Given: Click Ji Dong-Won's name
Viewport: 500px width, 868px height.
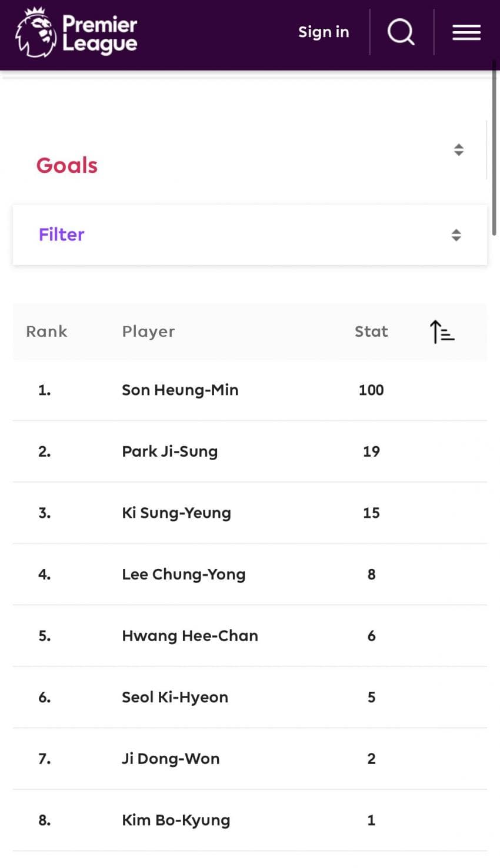Looking at the screenshot, I should 171,759.
